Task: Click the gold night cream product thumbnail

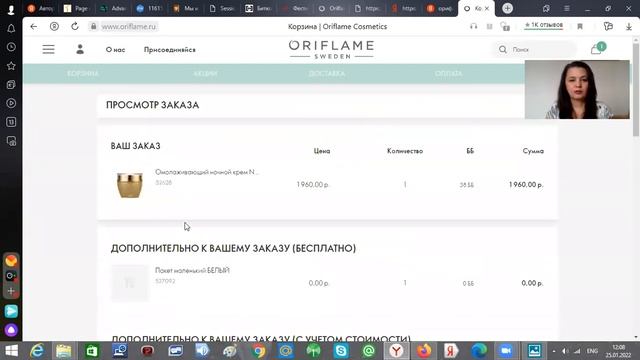Action: [x=130, y=185]
